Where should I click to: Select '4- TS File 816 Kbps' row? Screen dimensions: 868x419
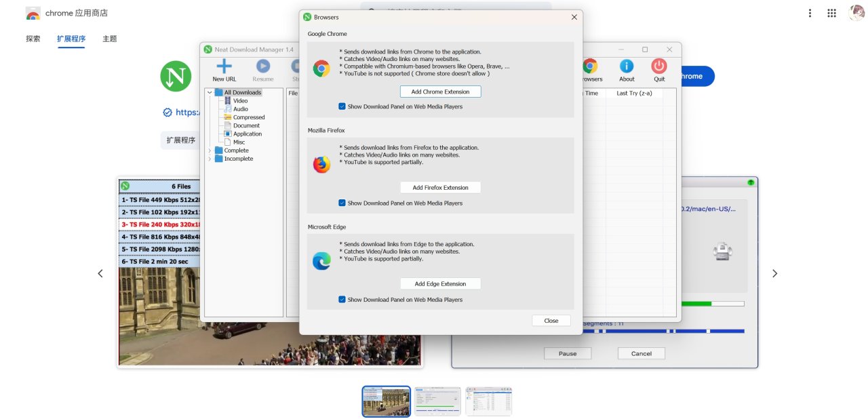161,237
